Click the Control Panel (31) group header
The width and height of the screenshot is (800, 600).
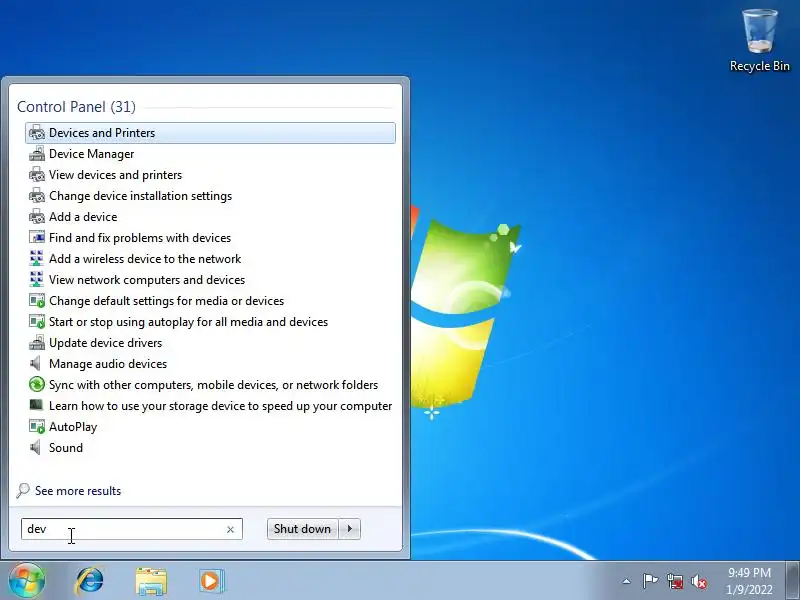(77, 107)
